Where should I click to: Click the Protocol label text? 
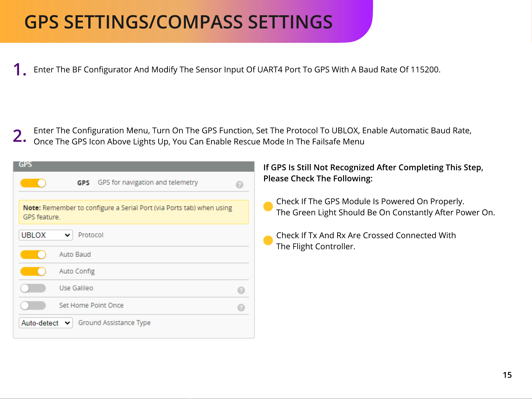point(91,235)
